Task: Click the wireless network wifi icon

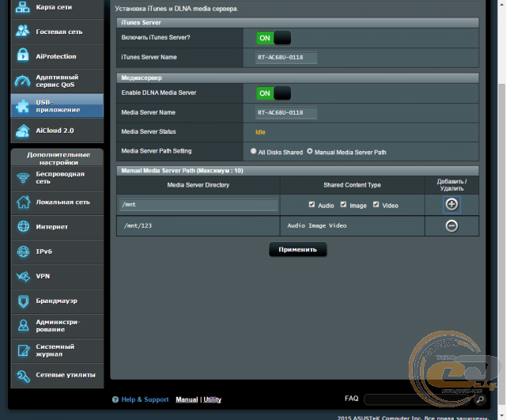Action: (23, 178)
